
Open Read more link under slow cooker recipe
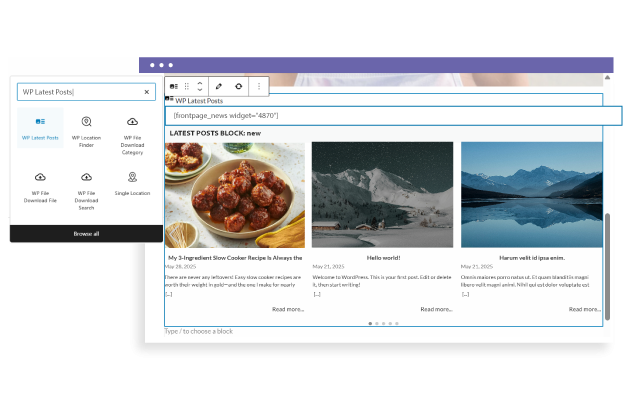[288, 309]
